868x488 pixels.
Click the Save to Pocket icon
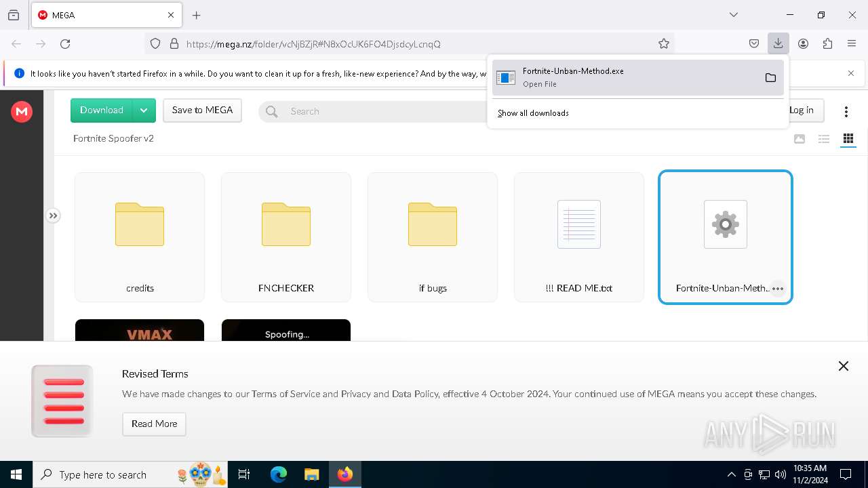pos(753,43)
